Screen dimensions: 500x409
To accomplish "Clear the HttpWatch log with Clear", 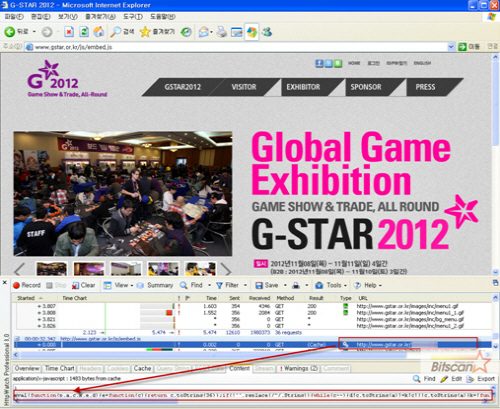I will [84, 285].
